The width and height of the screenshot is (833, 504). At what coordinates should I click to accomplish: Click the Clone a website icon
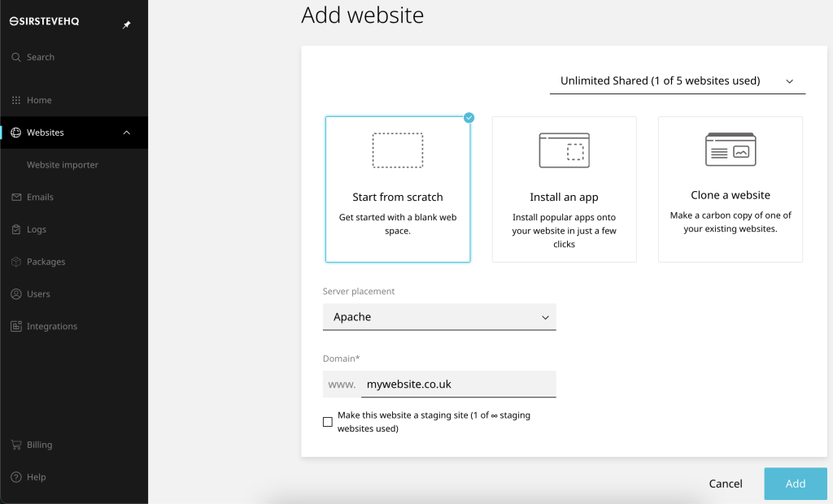click(731, 150)
